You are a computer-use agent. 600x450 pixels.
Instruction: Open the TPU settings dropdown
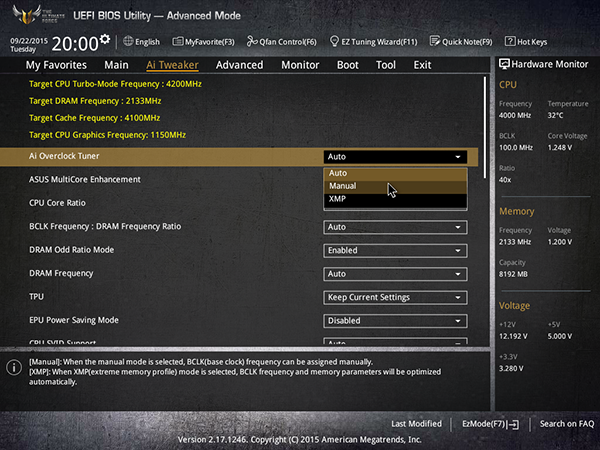point(395,297)
